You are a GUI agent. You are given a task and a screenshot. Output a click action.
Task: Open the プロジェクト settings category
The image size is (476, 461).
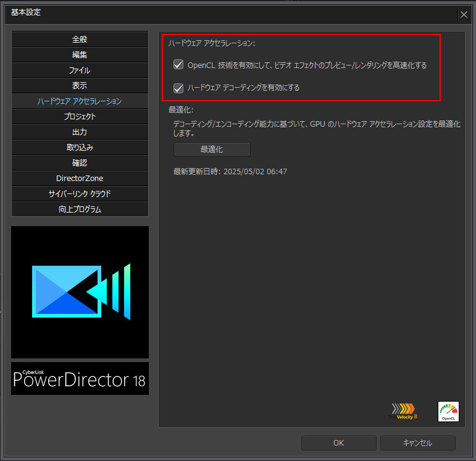(80, 116)
